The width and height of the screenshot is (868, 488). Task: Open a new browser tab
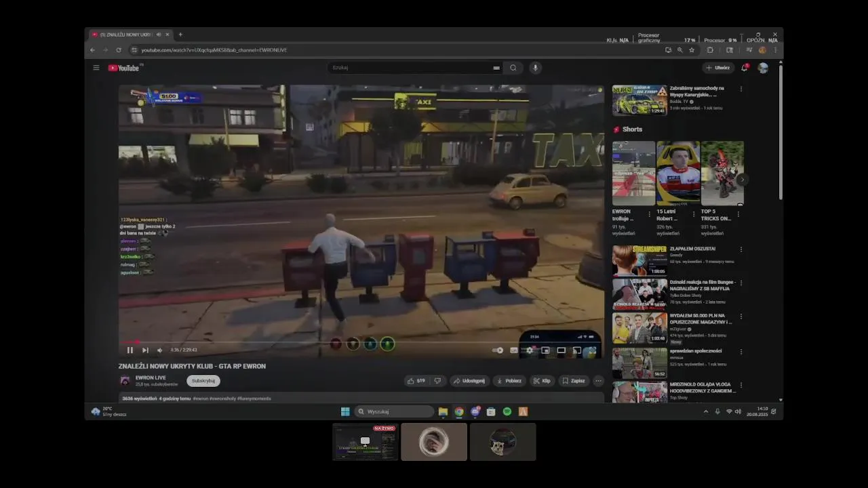pos(180,35)
